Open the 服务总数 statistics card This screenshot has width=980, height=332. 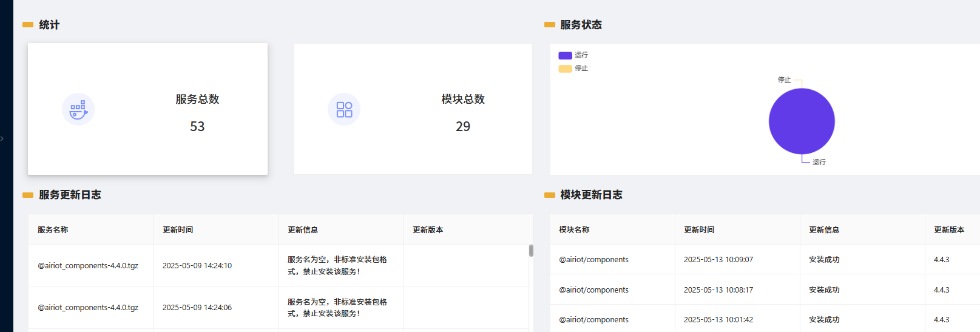click(147, 109)
